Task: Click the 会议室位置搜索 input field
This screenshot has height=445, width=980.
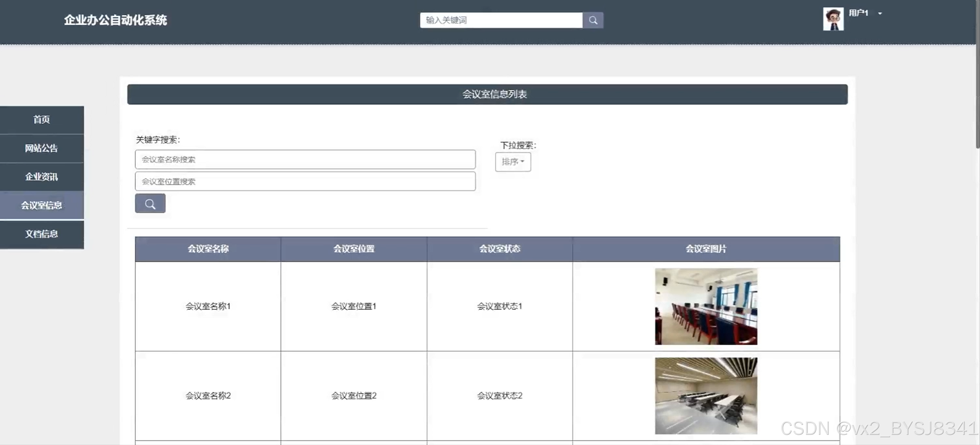Action: (305, 181)
